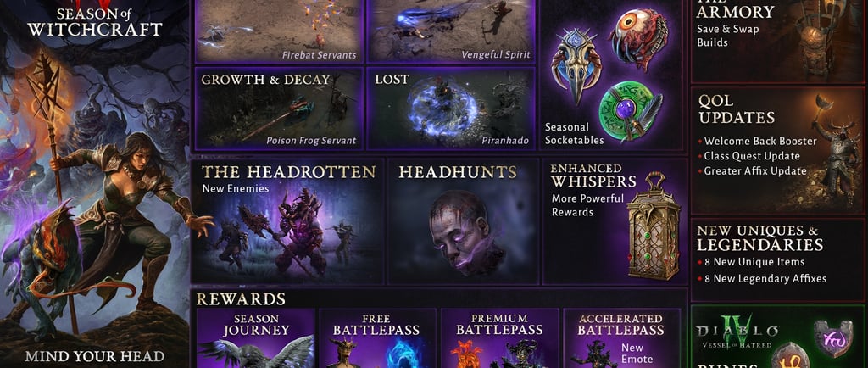Select the Lost Piranhado power panel

tap(451, 109)
